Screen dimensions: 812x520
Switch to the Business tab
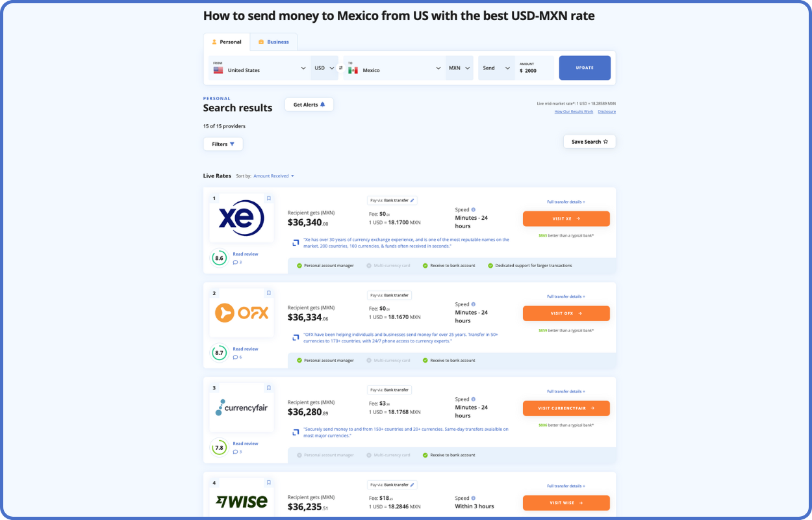(273, 42)
